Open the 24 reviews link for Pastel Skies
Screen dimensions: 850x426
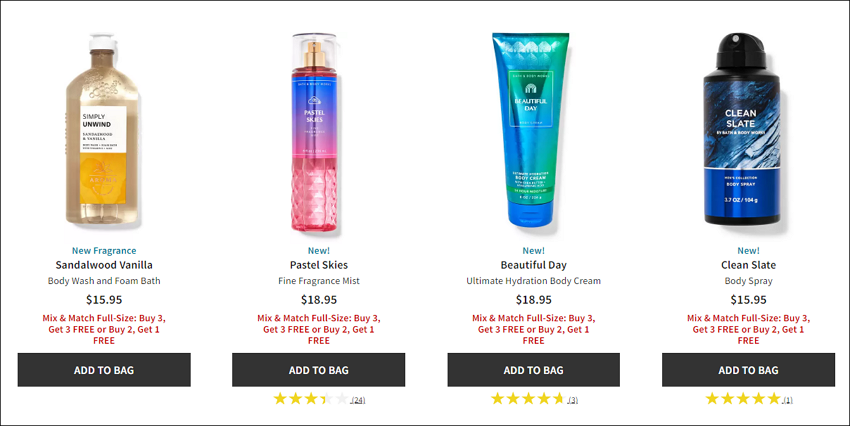click(358, 401)
